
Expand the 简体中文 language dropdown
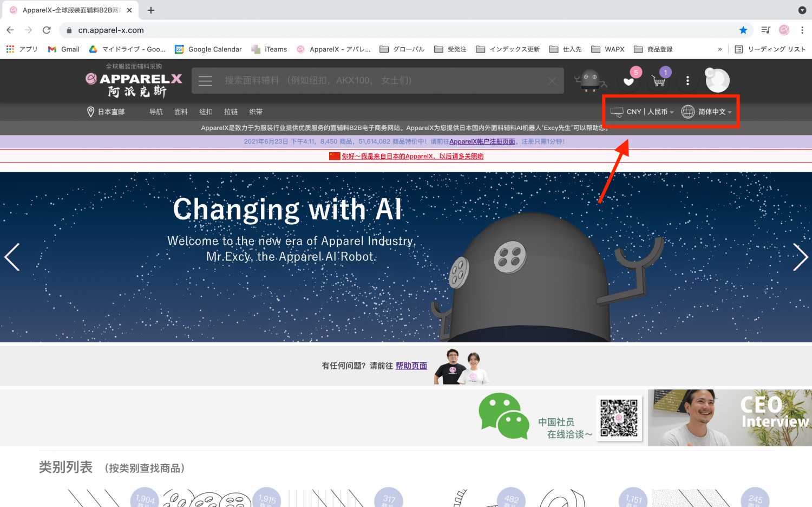(707, 112)
